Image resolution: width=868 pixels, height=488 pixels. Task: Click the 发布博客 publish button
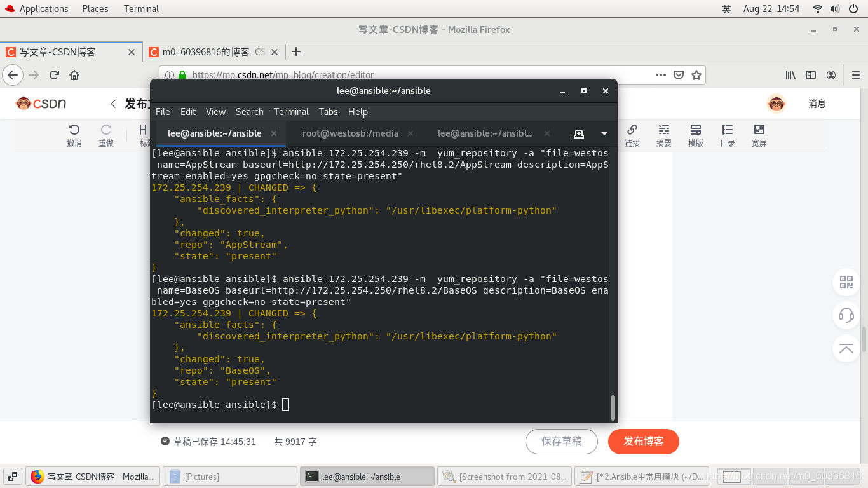click(644, 441)
